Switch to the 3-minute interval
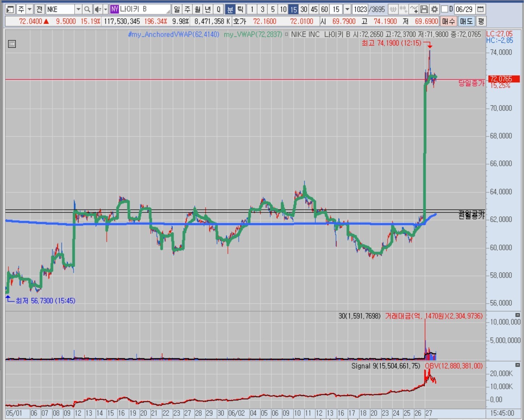 tap(263, 9)
